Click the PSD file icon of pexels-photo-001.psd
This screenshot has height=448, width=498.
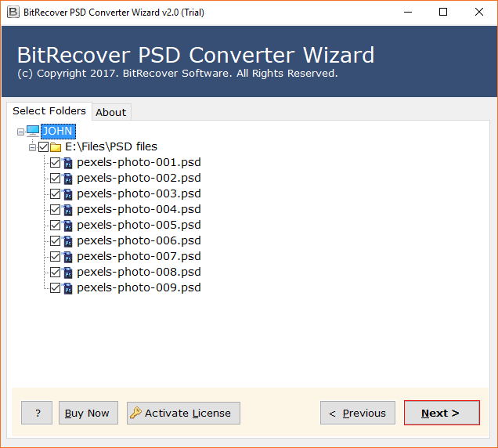(x=67, y=163)
